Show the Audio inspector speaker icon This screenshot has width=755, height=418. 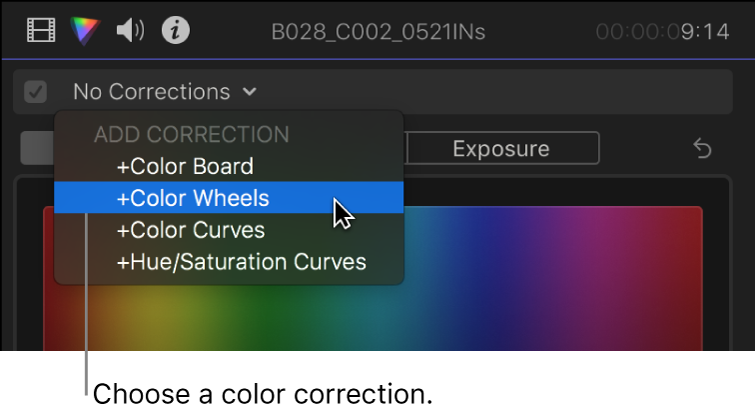pyautogui.click(x=130, y=31)
